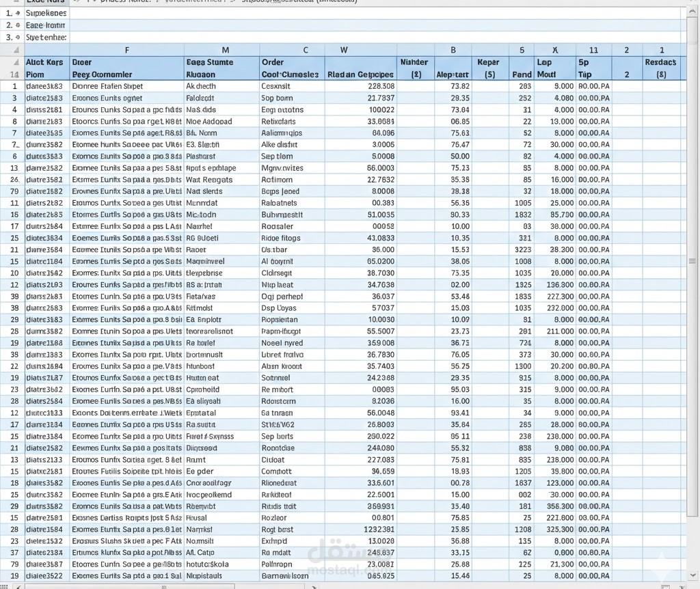Screen dimensions: 700x589
Task: Click the select-all triangle beside column letters
Action: [x=16, y=50]
